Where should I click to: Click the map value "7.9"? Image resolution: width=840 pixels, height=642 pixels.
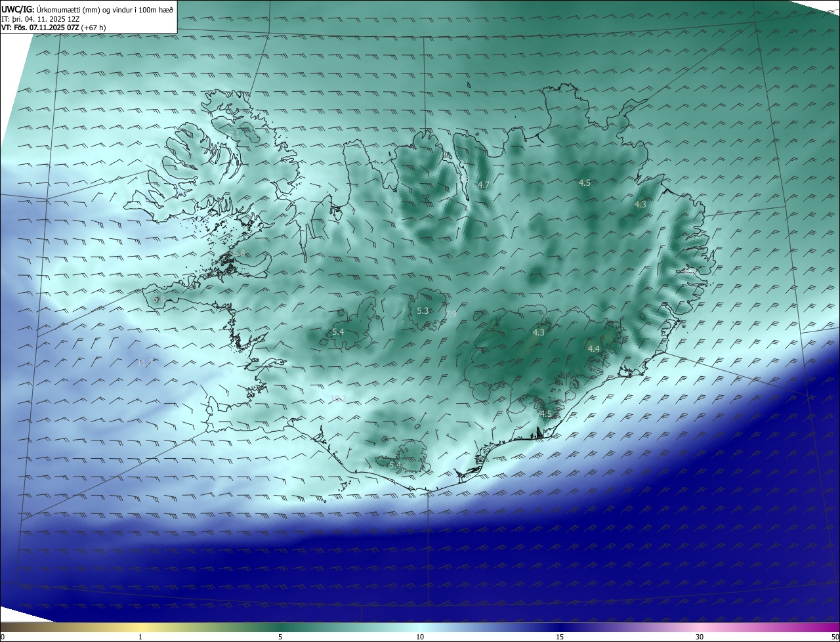pyautogui.click(x=450, y=314)
